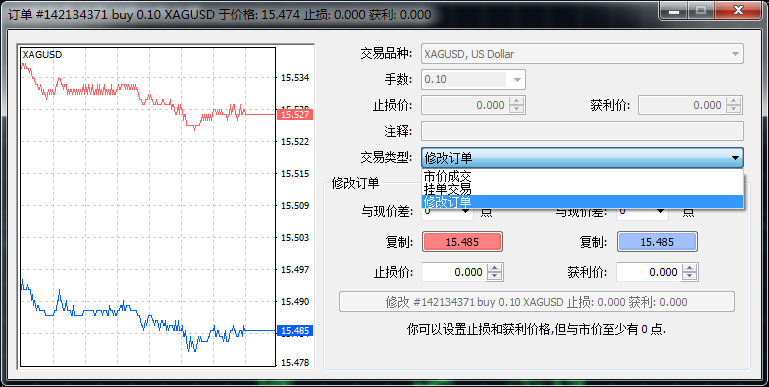Click the blue 15.485 bid price tag
The width and height of the screenshot is (769, 387).
pyautogui.click(x=295, y=331)
